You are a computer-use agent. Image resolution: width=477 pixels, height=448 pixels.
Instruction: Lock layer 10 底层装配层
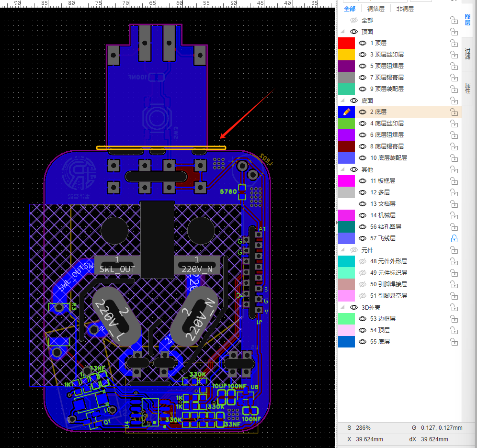(x=454, y=158)
